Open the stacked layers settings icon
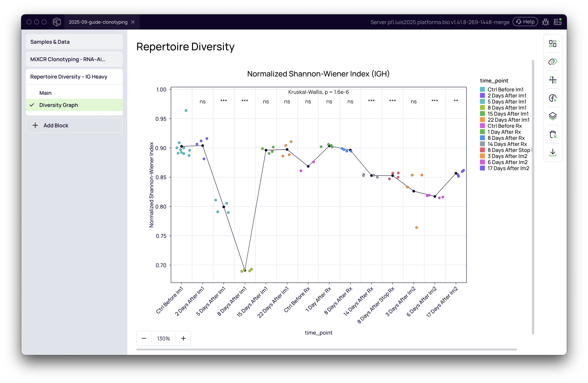Viewport: 588px width, 383px height. pos(552,116)
